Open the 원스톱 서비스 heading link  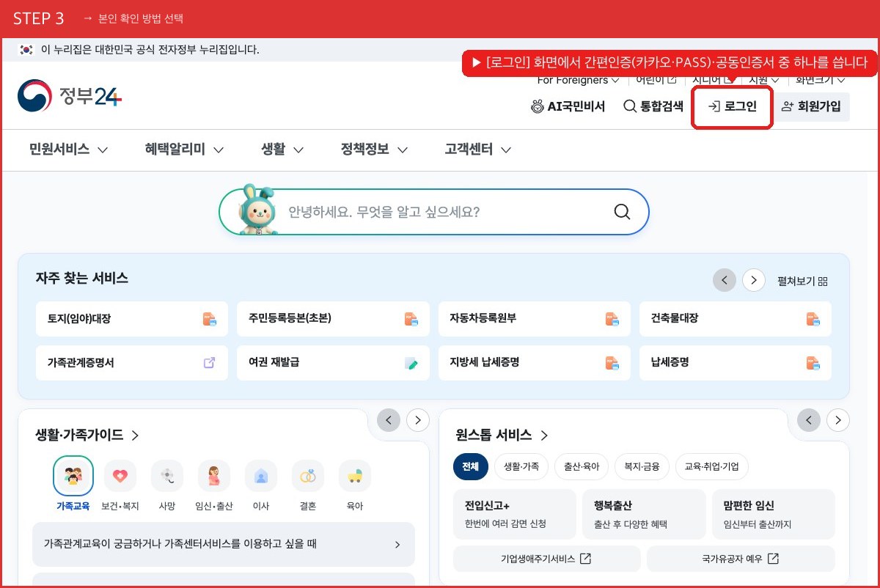point(502,435)
